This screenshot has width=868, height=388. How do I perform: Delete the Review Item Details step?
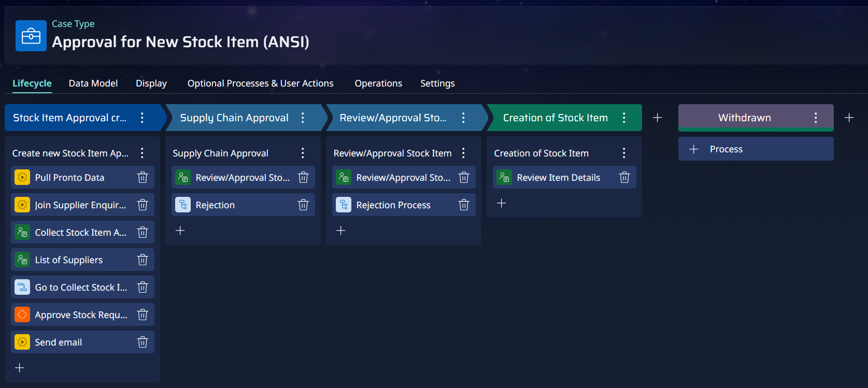[x=624, y=178]
